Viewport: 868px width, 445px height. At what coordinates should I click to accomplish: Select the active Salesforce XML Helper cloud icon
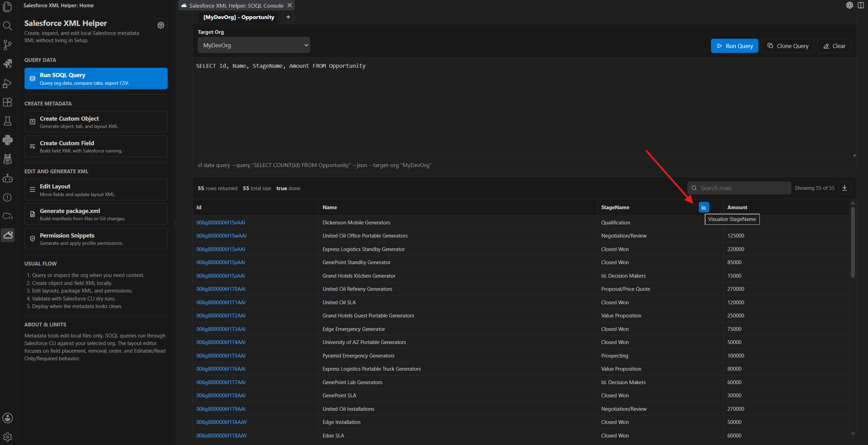(7, 235)
